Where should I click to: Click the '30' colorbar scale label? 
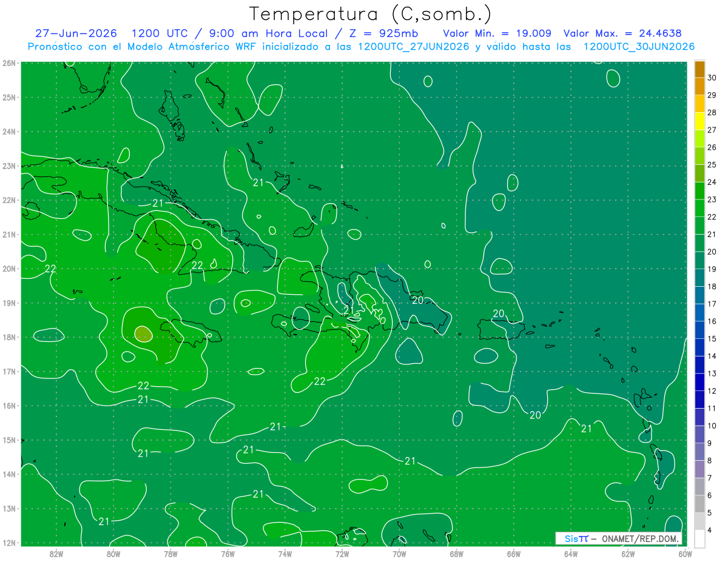pos(712,78)
